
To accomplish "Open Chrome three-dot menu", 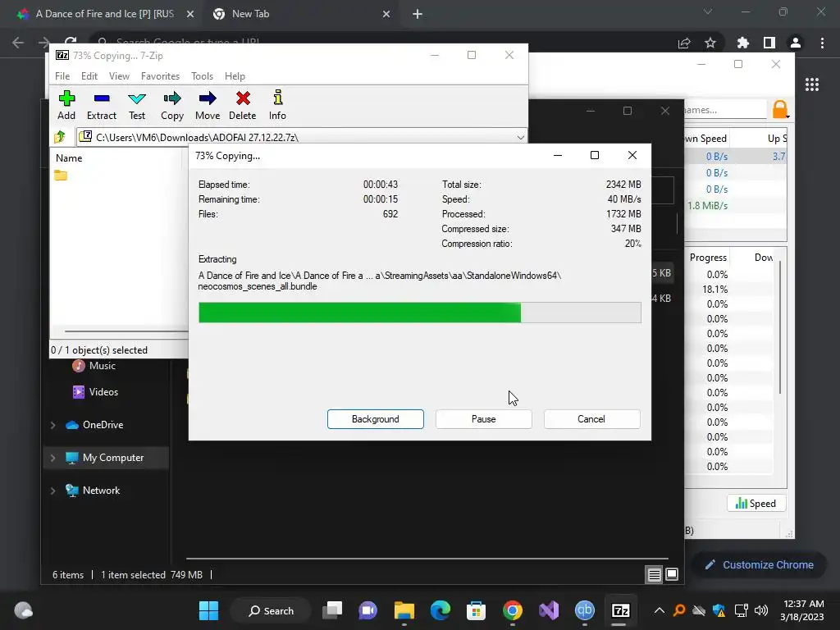I will coord(822,43).
